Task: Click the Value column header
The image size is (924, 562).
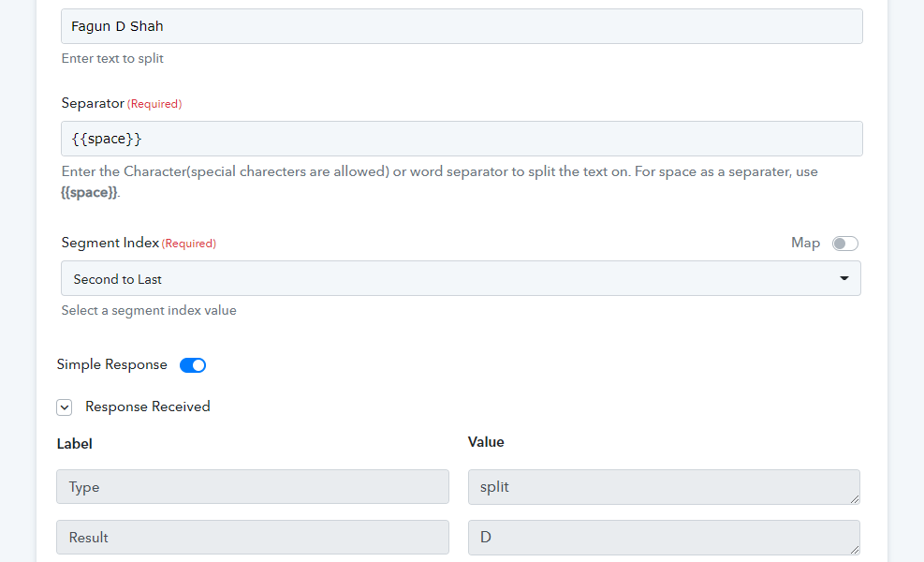Action: click(486, 442)
